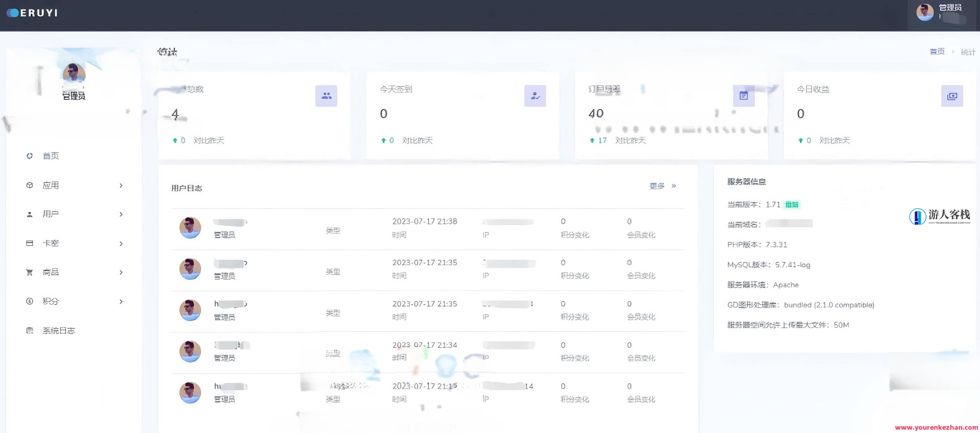Click the grid icon next to 应用
980x433 pixels.
coord(30,185)
